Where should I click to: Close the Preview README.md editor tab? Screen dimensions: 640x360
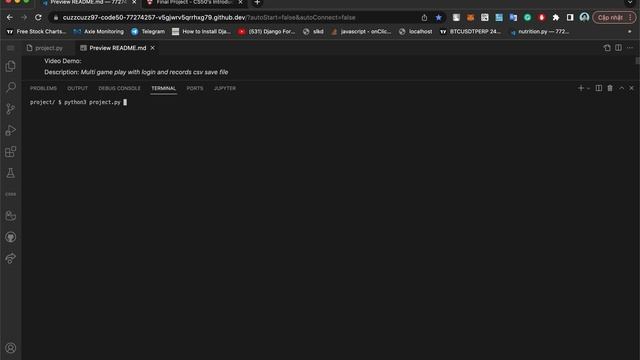[x=152, y=48]
